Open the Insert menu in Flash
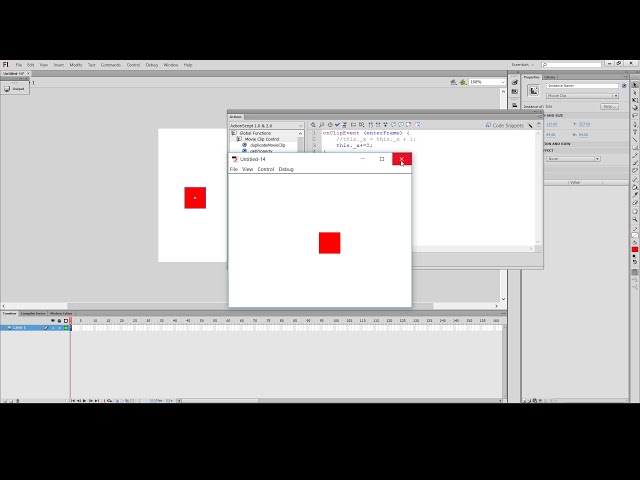The width and height of the screenshot is (640, 480). point(59,65)
